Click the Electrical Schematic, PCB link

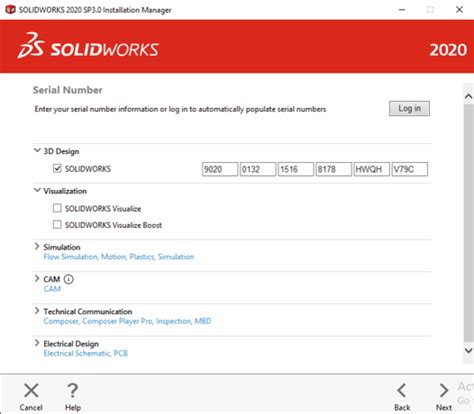[x=86, y=353]
